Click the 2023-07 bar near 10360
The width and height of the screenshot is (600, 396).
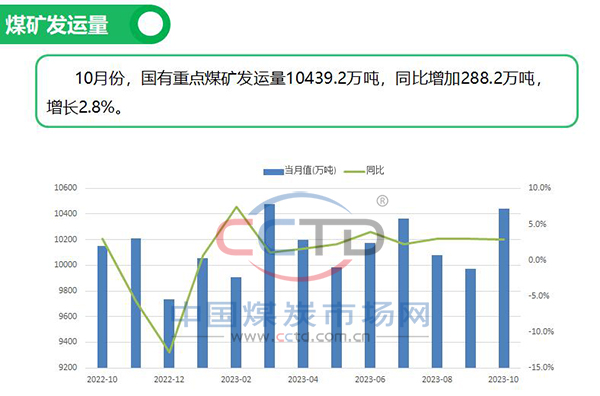tap(403, 293)
